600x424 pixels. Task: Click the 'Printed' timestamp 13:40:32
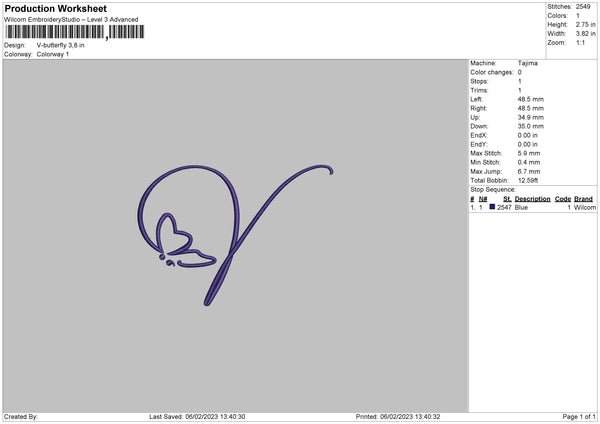click(428, 417)
